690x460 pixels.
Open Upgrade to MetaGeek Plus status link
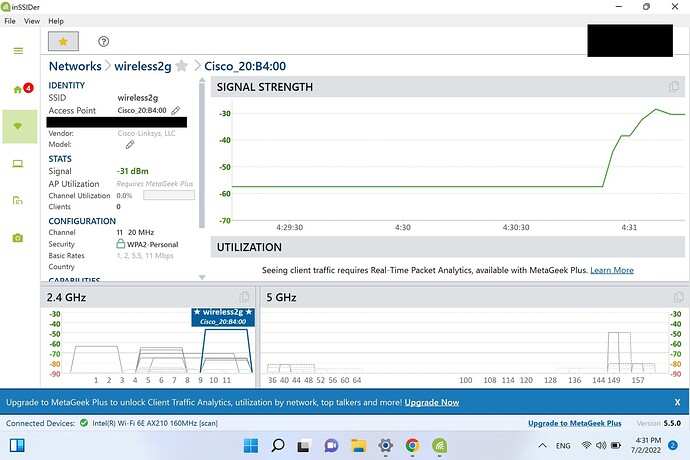[575, 423]
